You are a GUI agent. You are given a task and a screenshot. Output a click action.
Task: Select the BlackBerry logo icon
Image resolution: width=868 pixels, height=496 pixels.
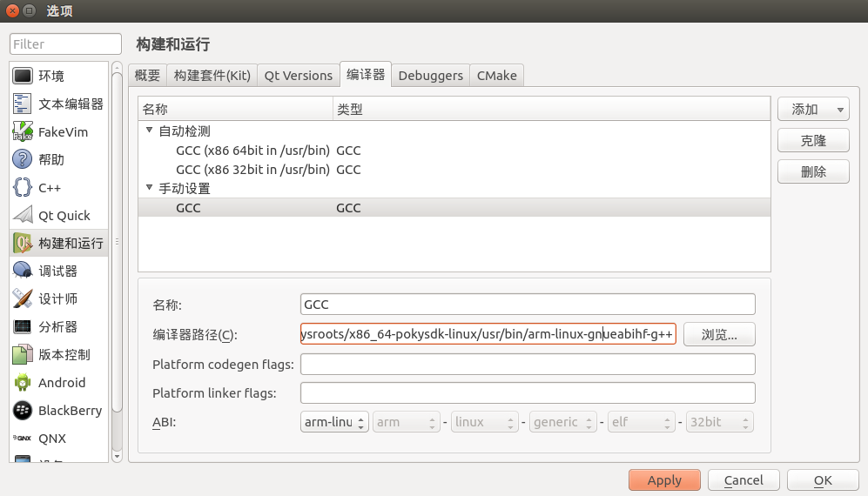click(23, 410)
